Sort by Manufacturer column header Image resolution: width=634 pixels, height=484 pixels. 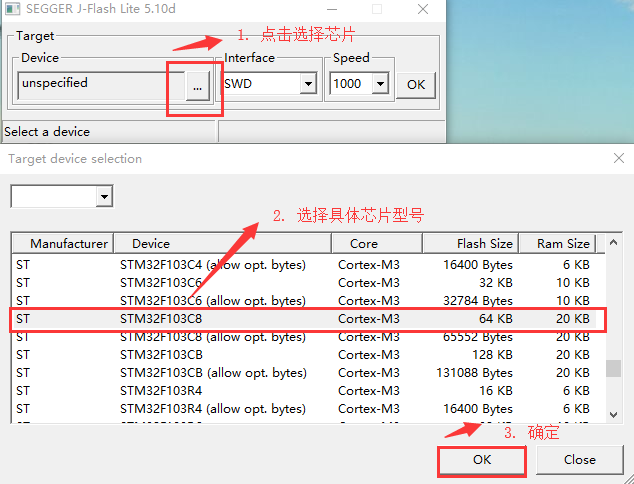pos(63,243)
